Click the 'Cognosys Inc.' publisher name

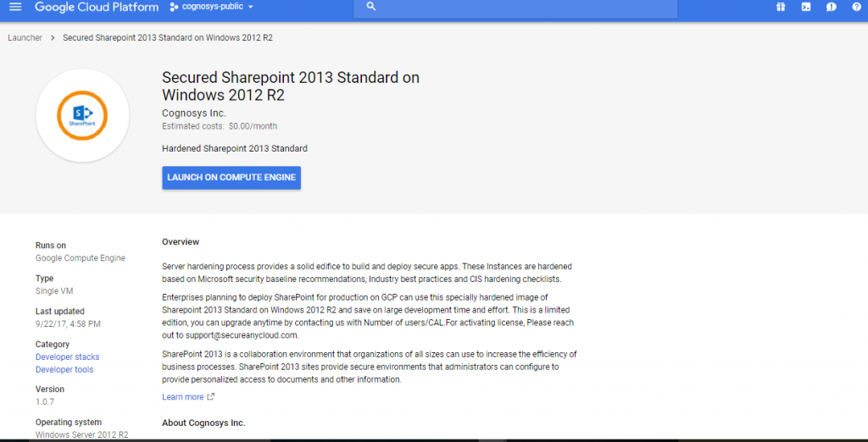pyautogui.click(x=194, y=113)
